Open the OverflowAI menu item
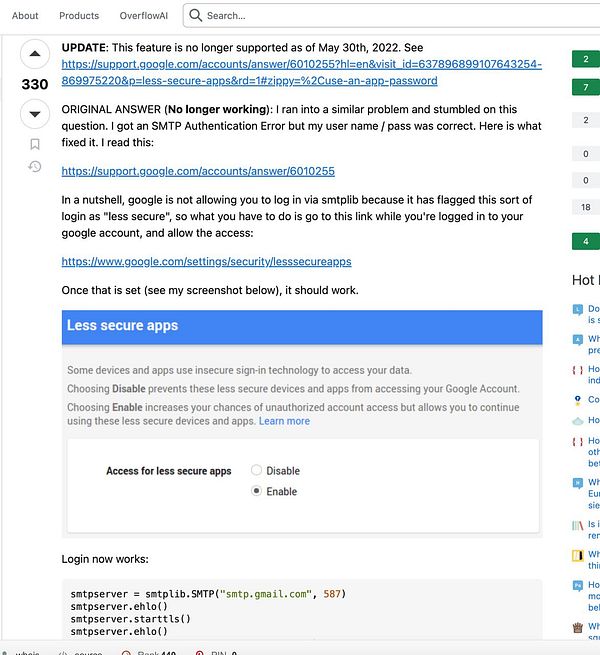Viewport: 600px width, 655px height. (142, 16)
